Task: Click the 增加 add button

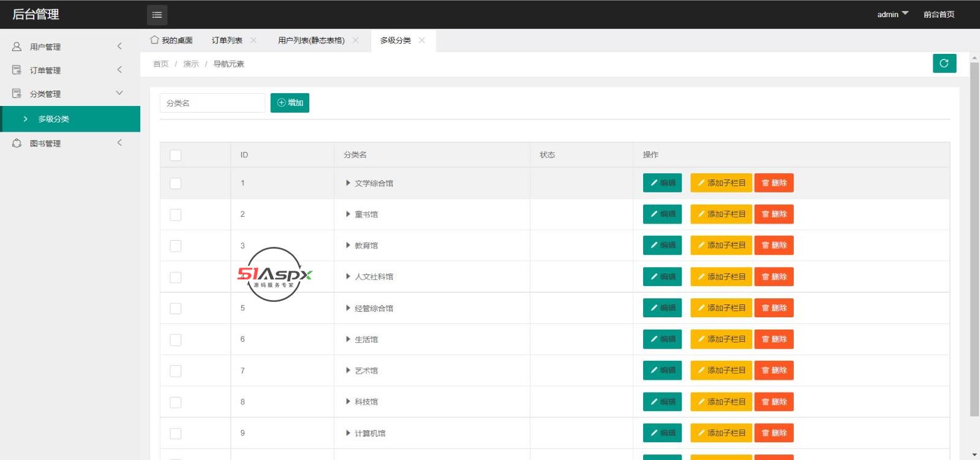Action: [x=290, y=103]
